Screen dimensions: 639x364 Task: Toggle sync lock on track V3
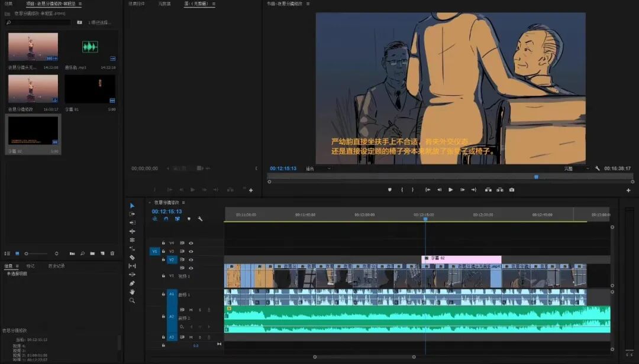coord(182,251)
